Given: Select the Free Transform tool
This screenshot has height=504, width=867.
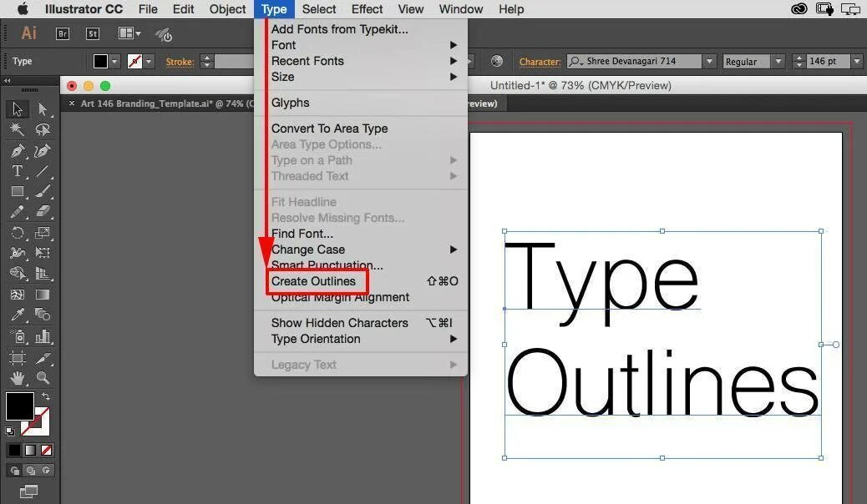Looking at the screenshot, I should click(43, 253).
